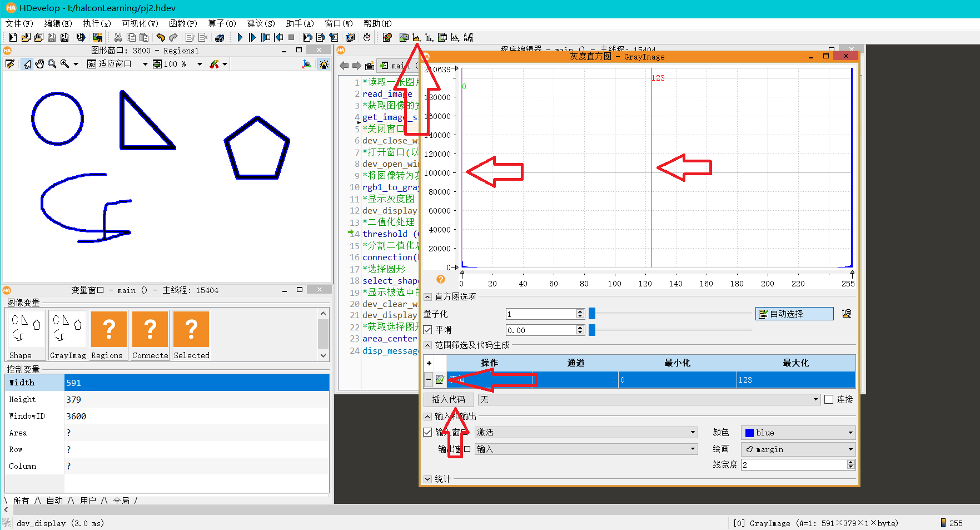
Task: Select the Regions variable thumbnail
Action: click(x=109, y=335)
